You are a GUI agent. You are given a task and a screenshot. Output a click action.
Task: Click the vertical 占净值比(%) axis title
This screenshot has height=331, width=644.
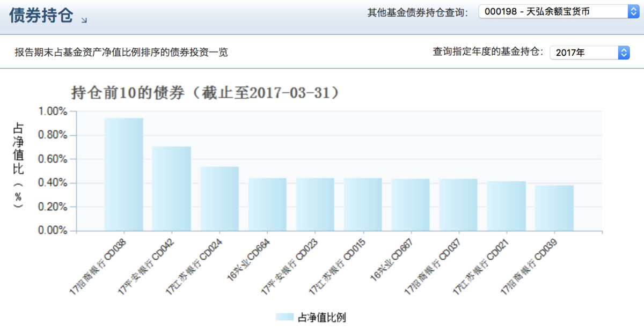[18, 166]
